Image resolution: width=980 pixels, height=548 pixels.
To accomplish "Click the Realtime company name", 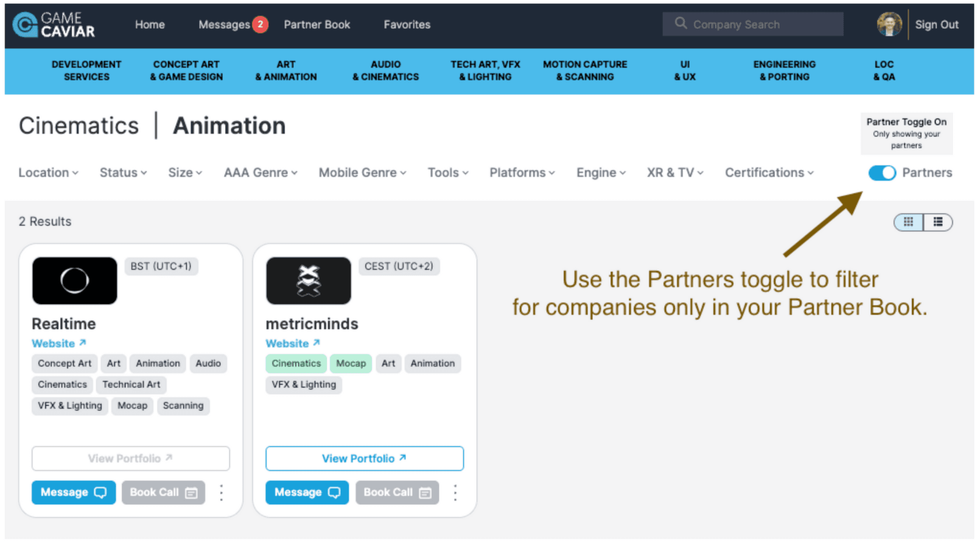I will coord(64,324).
